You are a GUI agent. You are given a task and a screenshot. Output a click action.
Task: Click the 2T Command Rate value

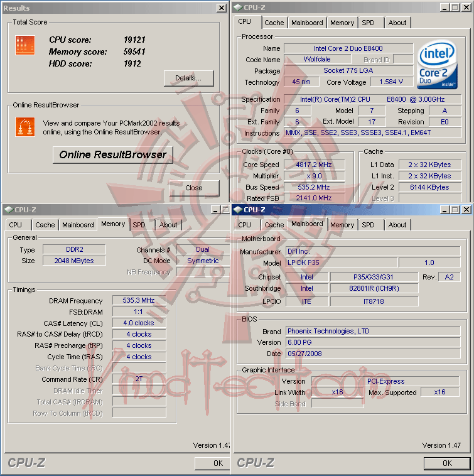139,379
